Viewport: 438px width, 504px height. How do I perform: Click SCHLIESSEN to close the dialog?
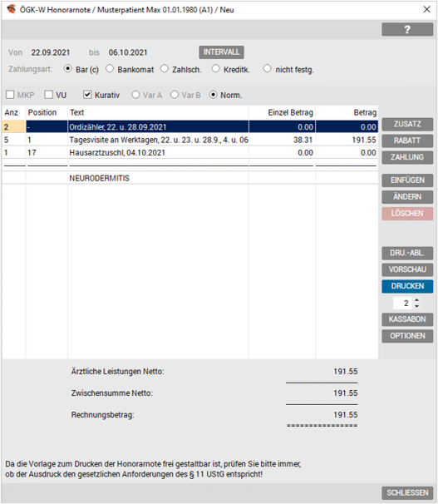pos(407,493)
